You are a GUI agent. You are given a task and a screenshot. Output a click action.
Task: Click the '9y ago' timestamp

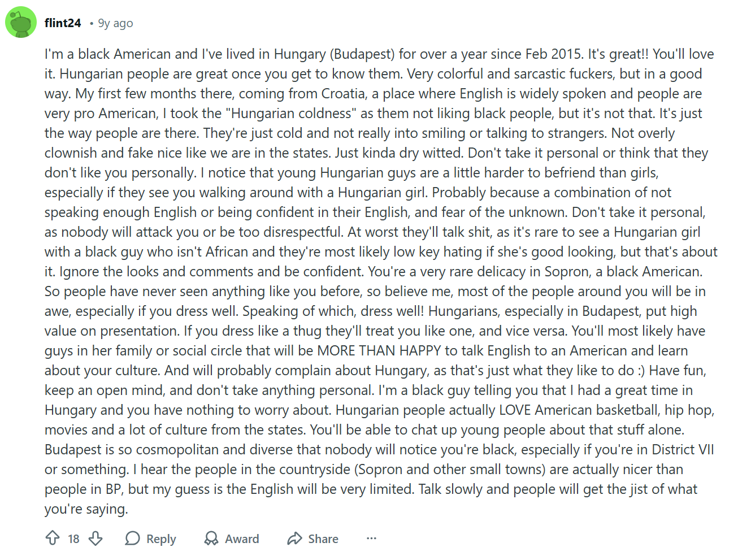(115, 23)
